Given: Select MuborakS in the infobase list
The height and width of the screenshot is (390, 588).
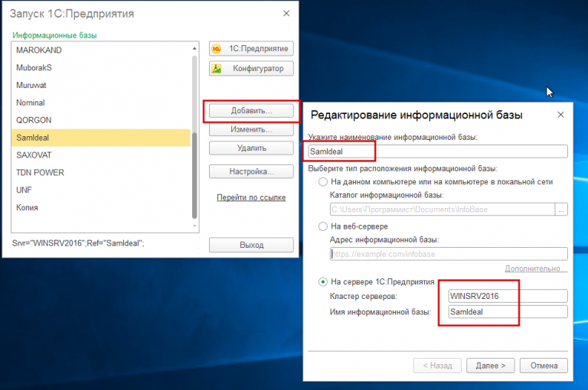Looking at the screenshot, I should click(101, 68).
